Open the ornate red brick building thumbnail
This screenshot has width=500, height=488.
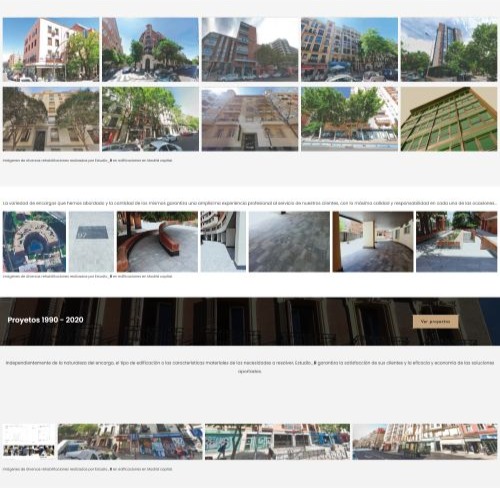point(150,49)
